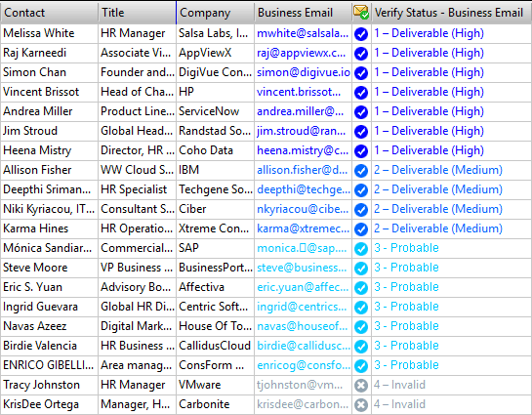This screenshot has height=415, width=532.
Task: Open the heena.mistry@c... email link
Action: pyautogui.click(x=303, y=150)
